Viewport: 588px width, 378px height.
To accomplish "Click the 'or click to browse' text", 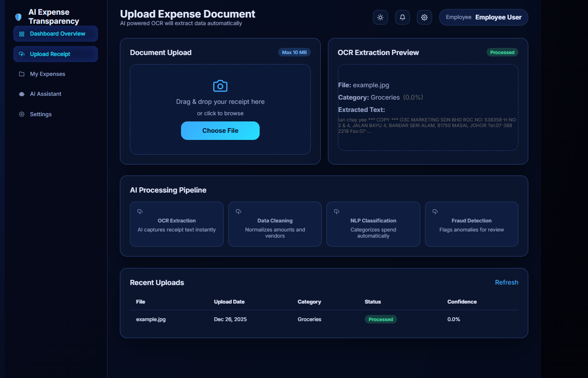I will [x=220, y=113].
